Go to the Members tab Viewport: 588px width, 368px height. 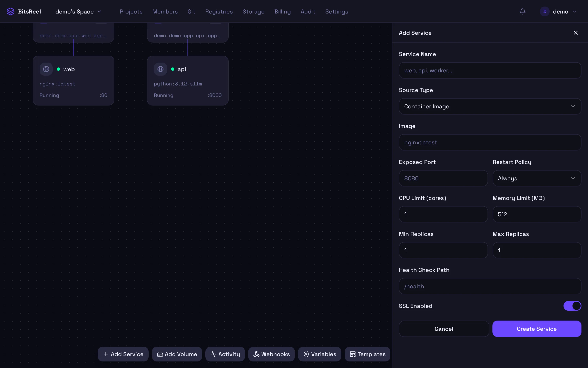pos(165,11)
